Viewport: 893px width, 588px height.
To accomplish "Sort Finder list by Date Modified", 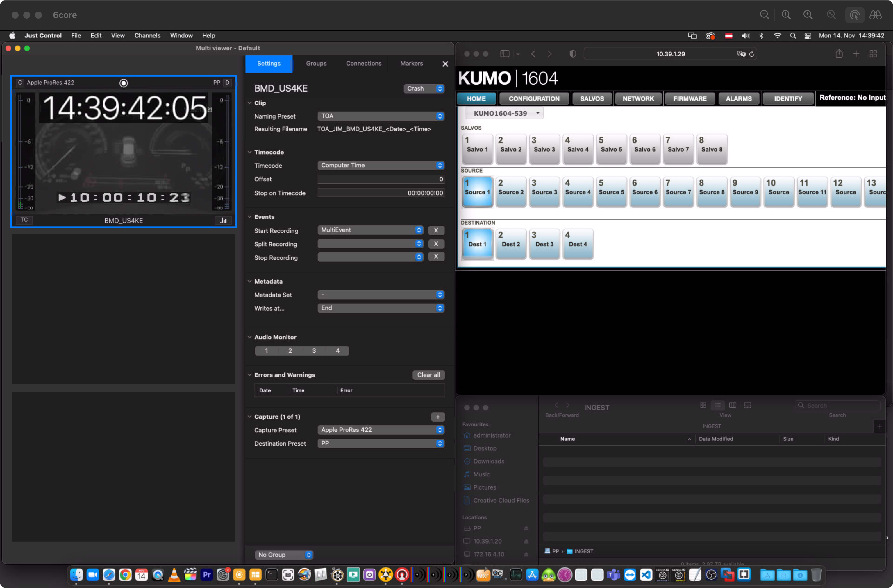I will coord(715,439).
